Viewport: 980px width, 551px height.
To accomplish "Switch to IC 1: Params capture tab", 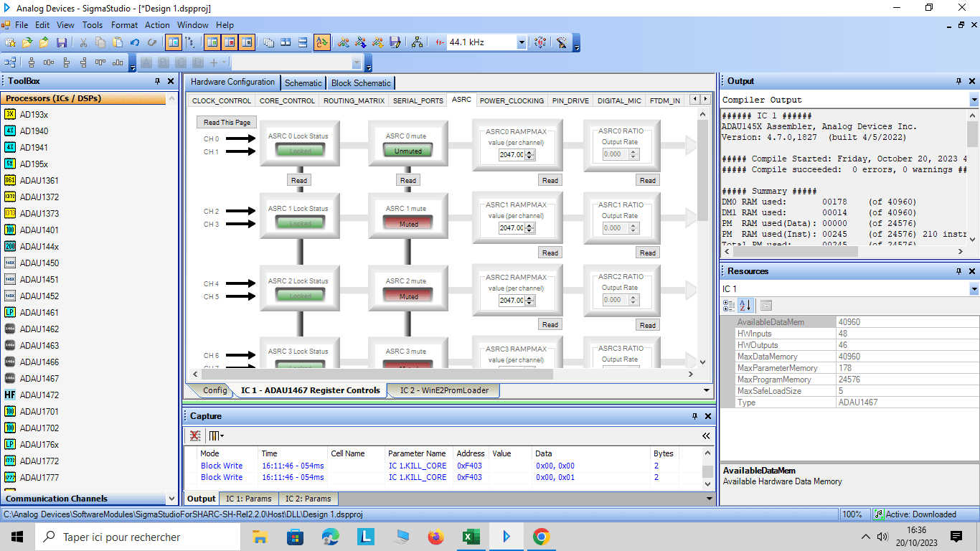I will tap(249, 499).
